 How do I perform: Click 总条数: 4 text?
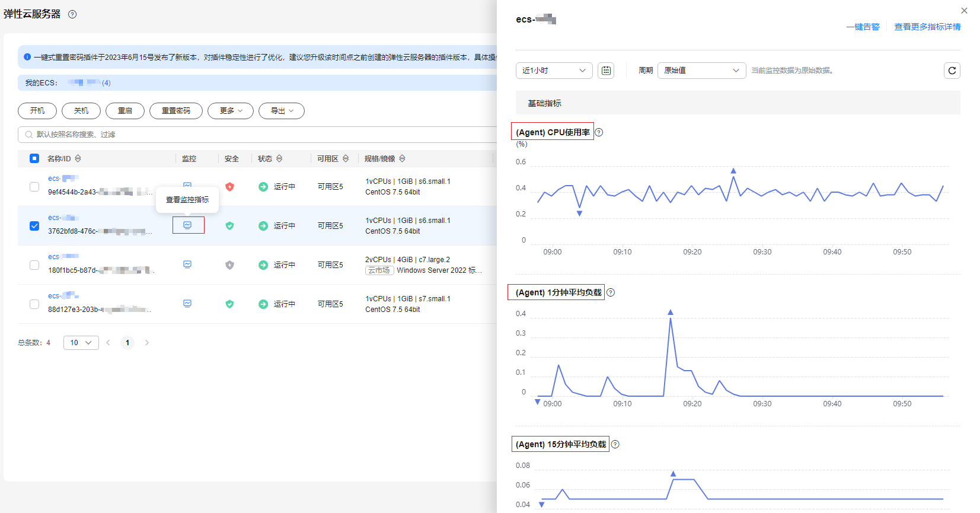click(34, 343)
